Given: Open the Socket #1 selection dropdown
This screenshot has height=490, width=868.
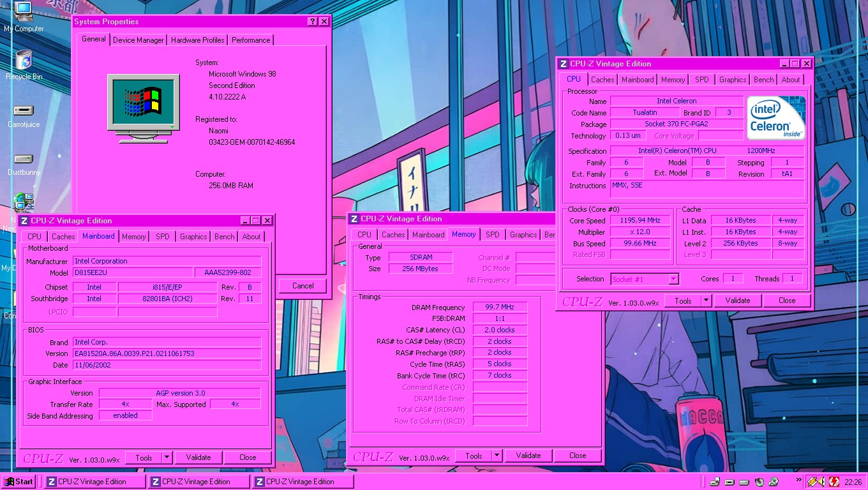Looking at the screenshot, I should pos(673,279).
